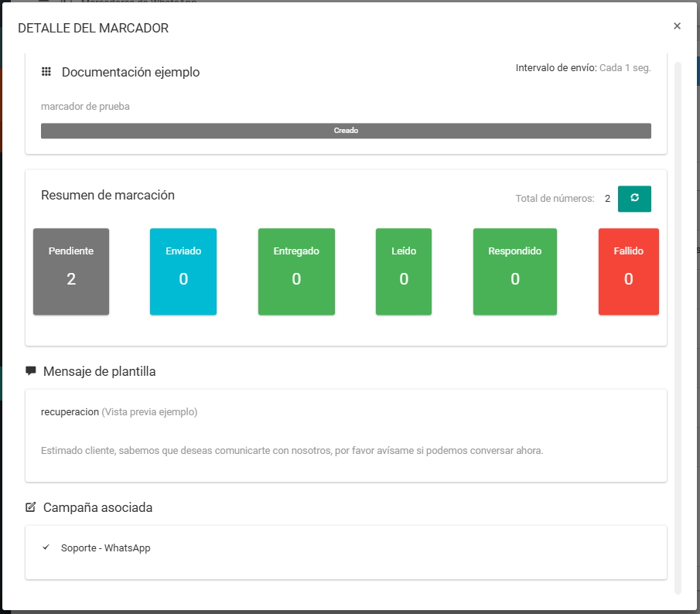The width and height of the screenshot is (700, 614).
Task: Click the speech bubble icon for Mensaje de plantilla
Action: tap(31, 371)
